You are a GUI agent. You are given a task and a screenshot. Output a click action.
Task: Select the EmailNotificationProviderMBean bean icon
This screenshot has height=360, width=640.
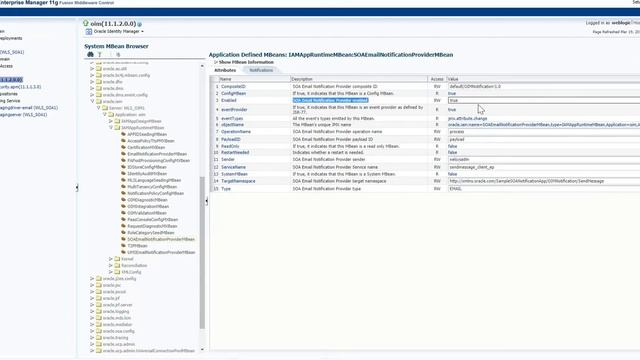[123, 154]
